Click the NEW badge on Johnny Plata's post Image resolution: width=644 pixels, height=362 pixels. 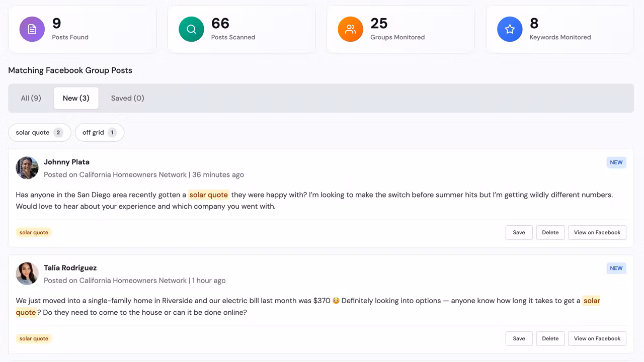pyautogui.click(x=616, y=162)
